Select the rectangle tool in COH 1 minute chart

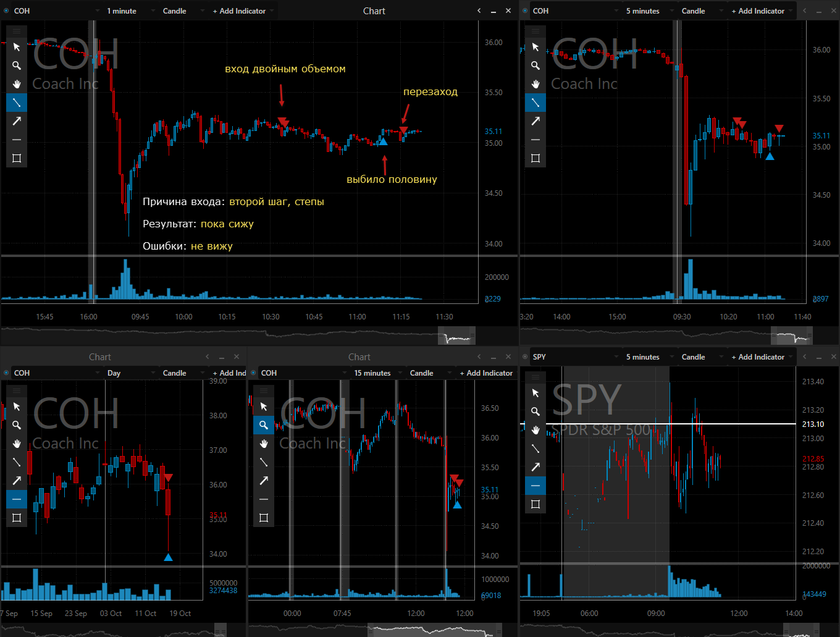pos(17,158)
